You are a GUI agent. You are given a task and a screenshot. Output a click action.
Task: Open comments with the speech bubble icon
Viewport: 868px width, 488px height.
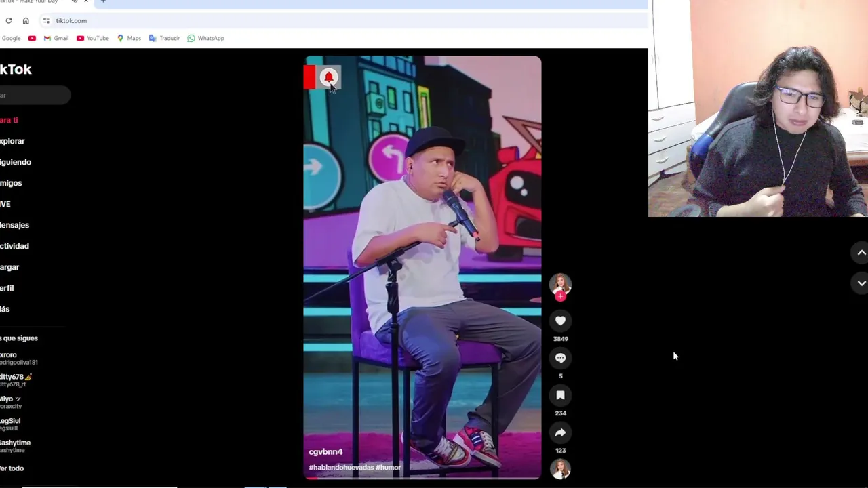560,358
